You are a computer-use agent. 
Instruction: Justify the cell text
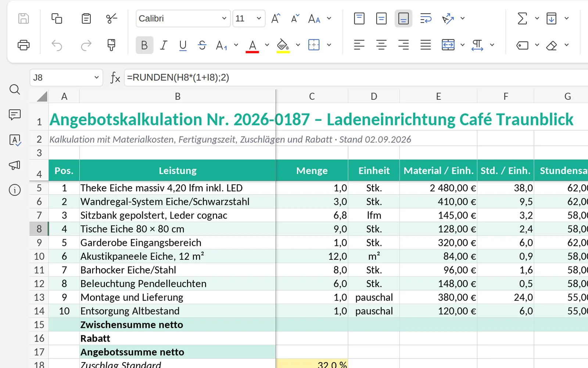(x=426, y=45)
